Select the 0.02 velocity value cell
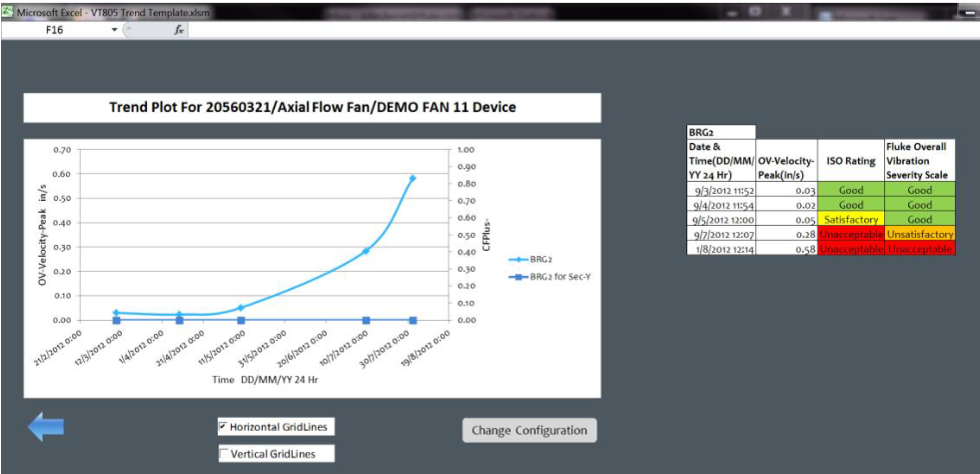 [787, 204]
